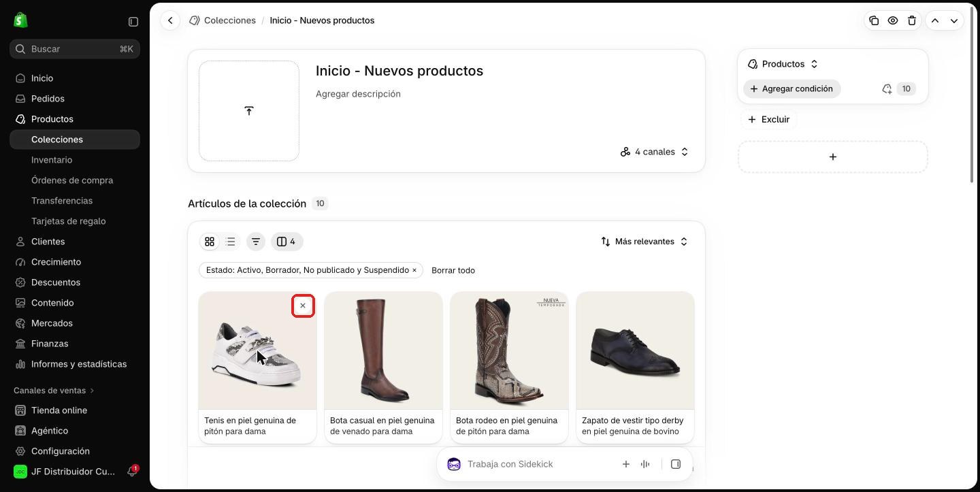980x492 pixels.
Task: Click the Agregar condición button
Action: pos(792,89)
